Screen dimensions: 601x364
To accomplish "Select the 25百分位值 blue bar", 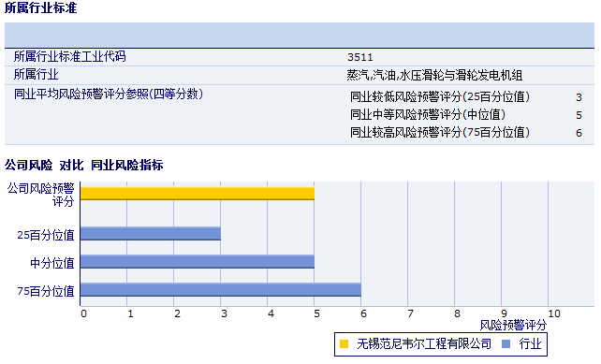I will 151,233.
